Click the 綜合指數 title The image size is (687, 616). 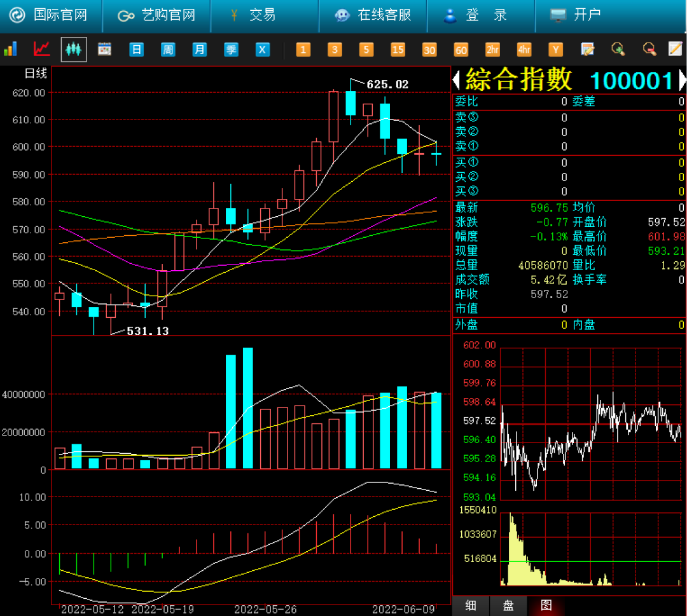519,79
